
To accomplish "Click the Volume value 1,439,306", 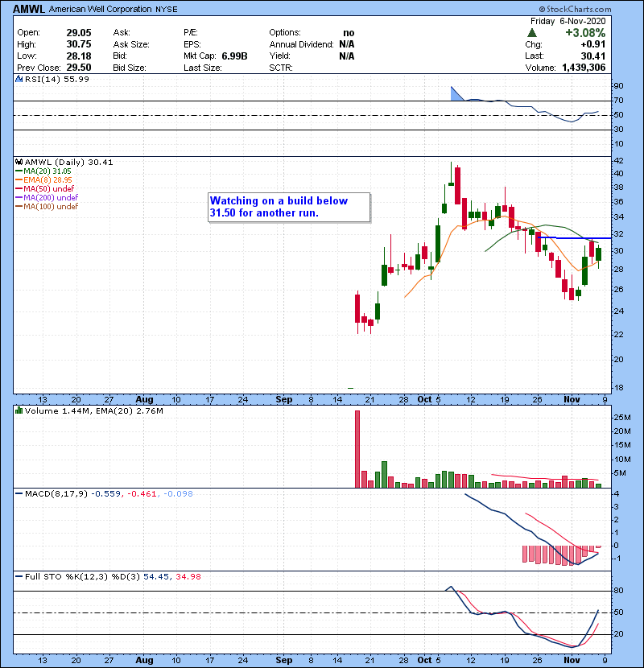I will [584, 68].
